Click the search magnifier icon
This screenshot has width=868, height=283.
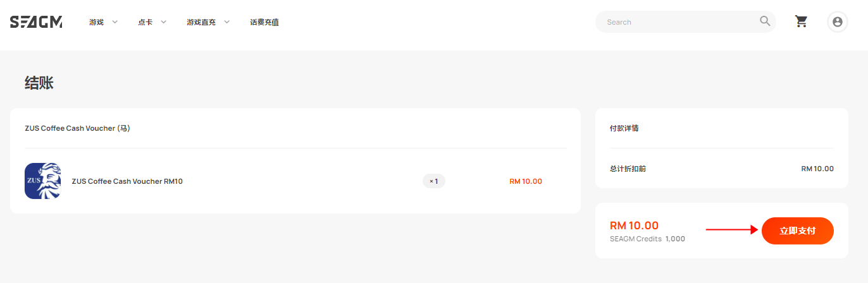click(x=765, y=21)
